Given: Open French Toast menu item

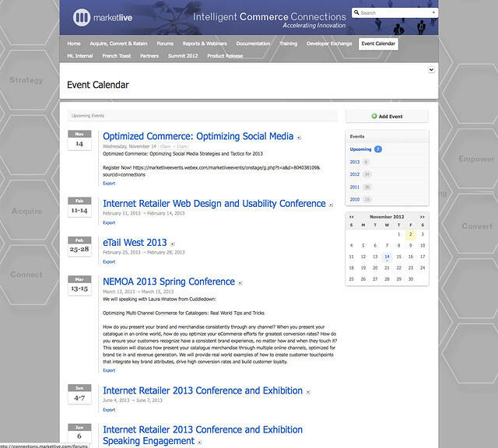Looking at the screenshot, I should tap(116, 56).
